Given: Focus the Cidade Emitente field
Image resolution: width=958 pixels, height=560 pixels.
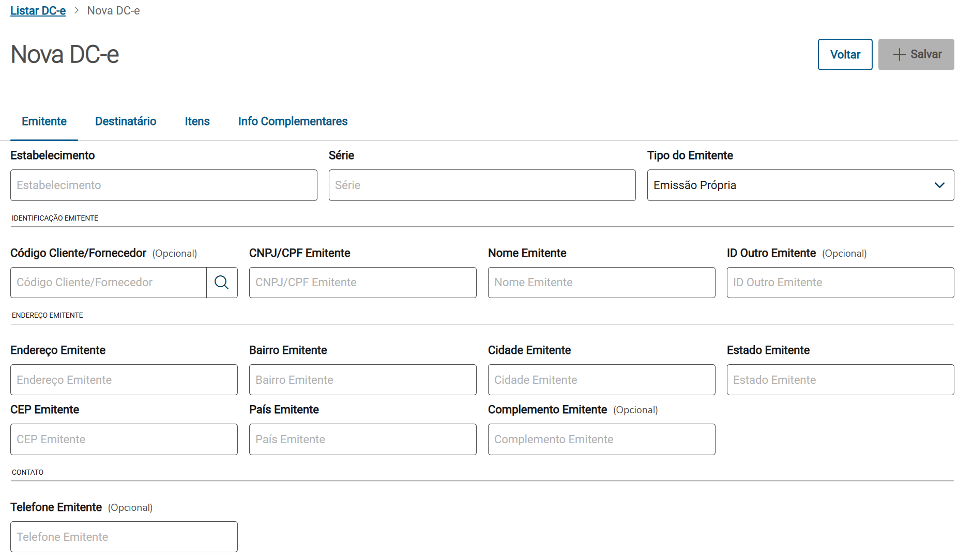Looking at the screenshot, I should tap(601, 380).
